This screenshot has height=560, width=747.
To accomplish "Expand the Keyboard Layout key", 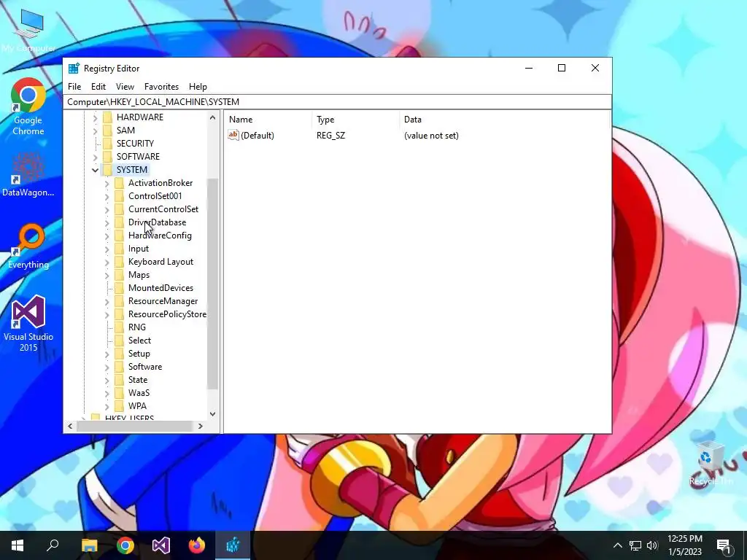I will pyautogui.click(x=107, y=262).
